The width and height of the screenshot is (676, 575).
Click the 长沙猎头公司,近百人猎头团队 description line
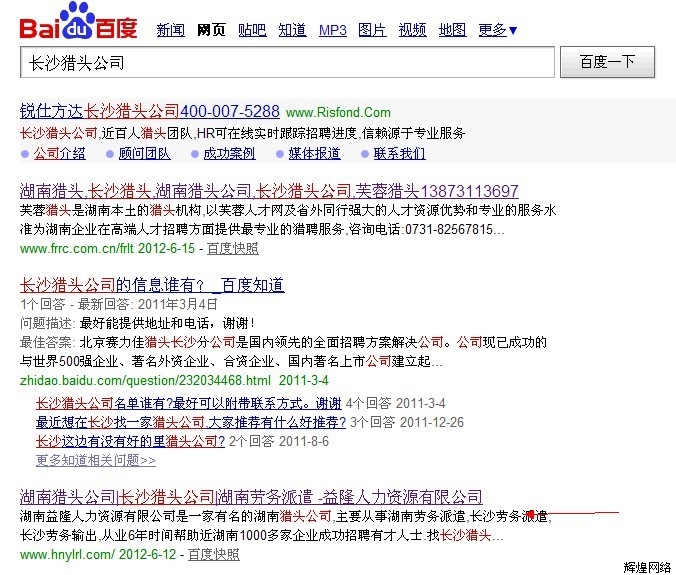click(x=242, y=133)
